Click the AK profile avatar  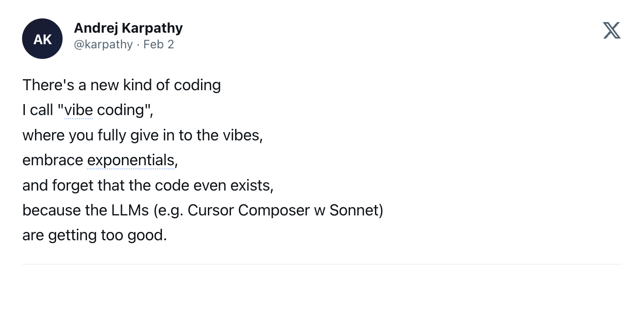click(x=42, y=39)
